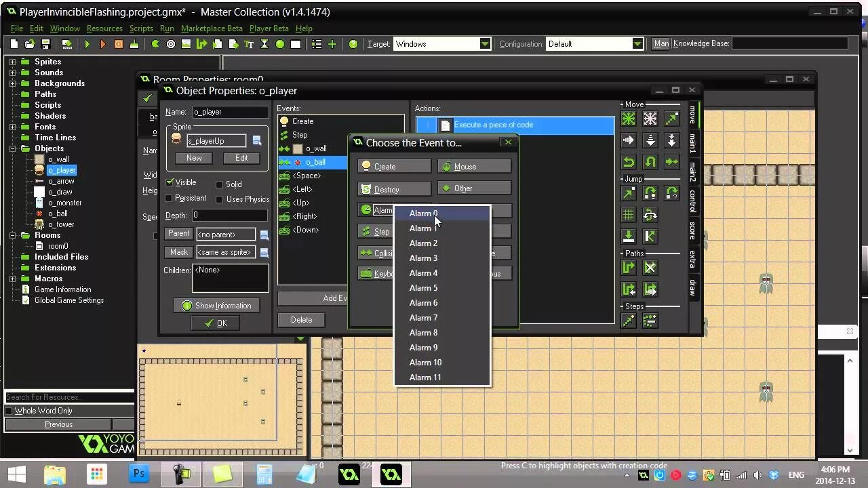
Task: Collapse the Objects resource folder
Action: [x=12, y=148]
